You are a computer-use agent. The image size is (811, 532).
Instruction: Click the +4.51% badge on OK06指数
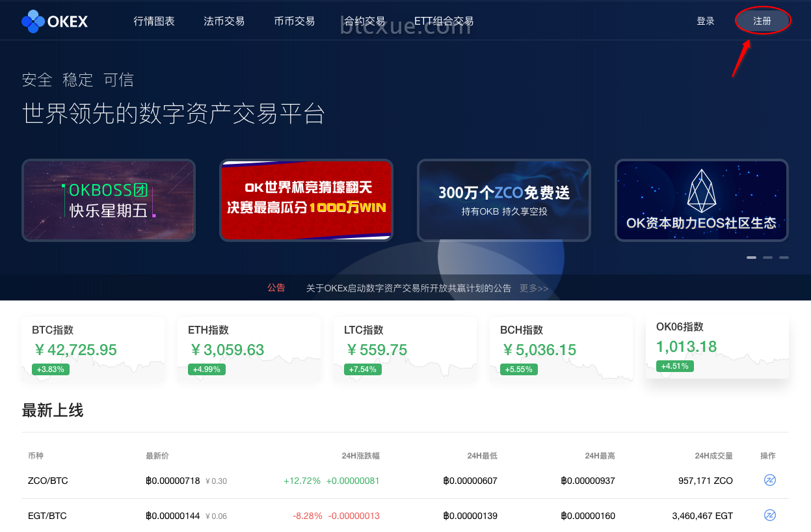pyautogui.click(x=675, y=366)
